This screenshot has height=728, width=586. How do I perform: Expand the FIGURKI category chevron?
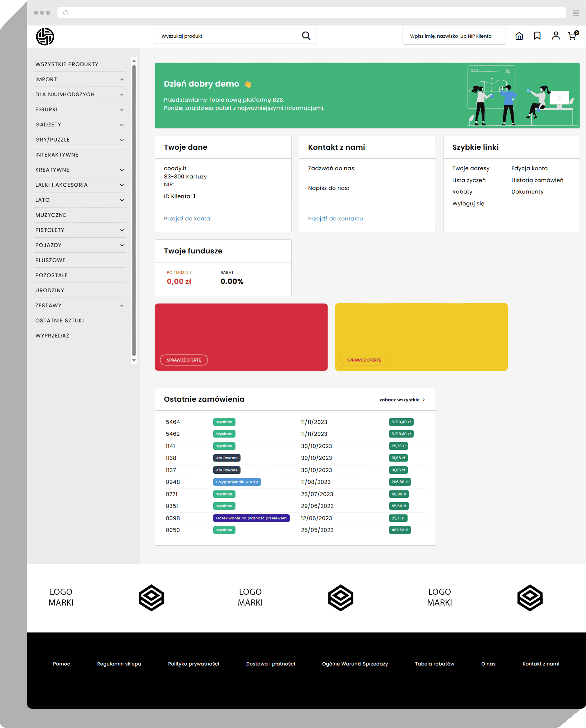click(x=122, y=110)
